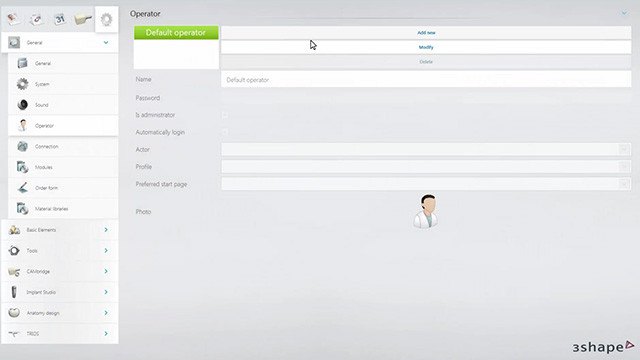Screen dimensions: 640x360
Task: Click the Name input field
Action: click(426, 80)
